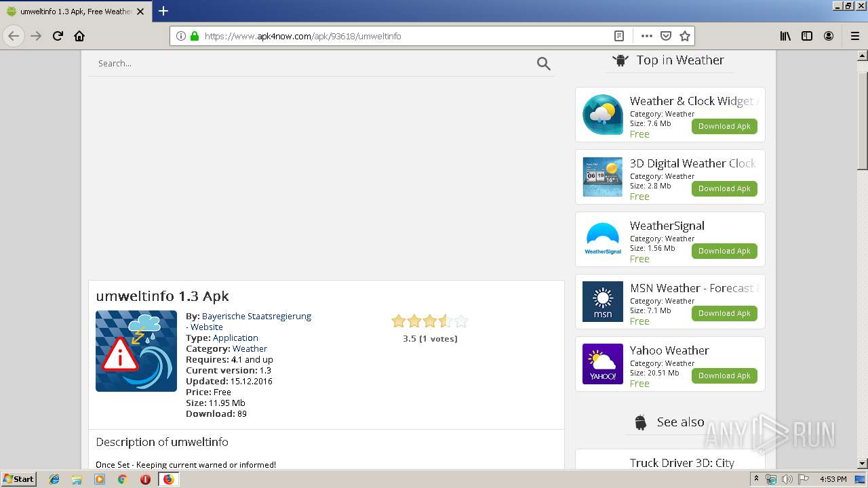Open the MSN Weather app icon

pyautogui.click(x=603, y=302)
